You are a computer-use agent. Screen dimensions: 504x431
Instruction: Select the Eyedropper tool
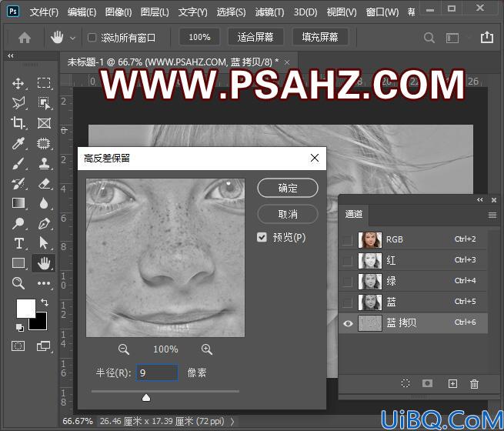(18, 143)
